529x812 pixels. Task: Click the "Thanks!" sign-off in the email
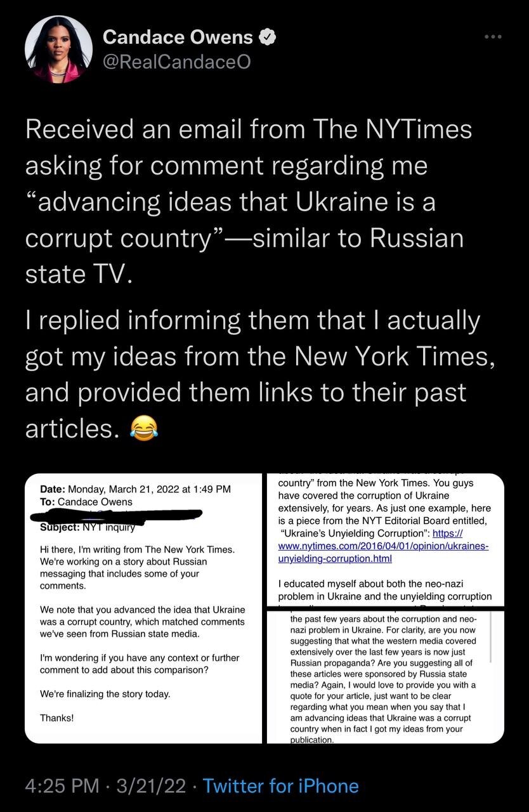point(56,717)
